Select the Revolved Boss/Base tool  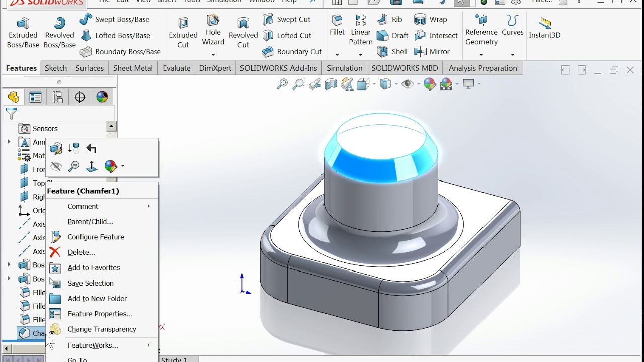point(59,33)
